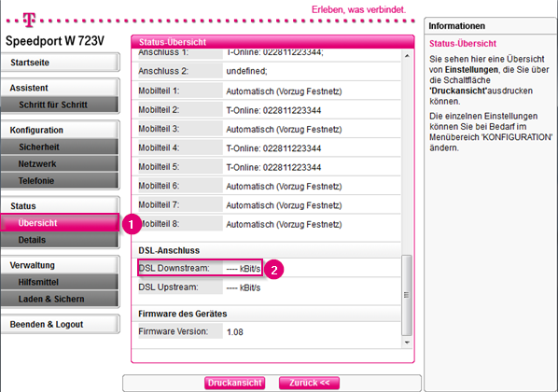558x392 pixels.
Task: Click the DSL-Anschluss section heading
Action: (x=169, y=250)
